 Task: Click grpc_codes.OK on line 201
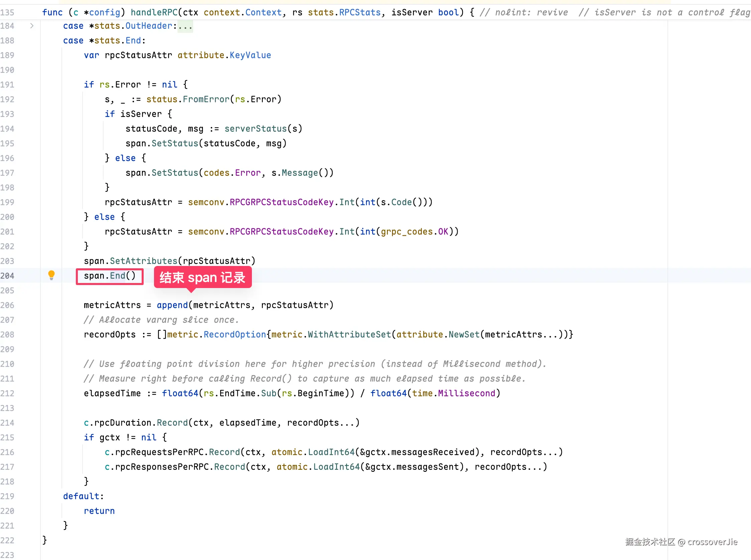pyautogui.click(x=414, y=232)
